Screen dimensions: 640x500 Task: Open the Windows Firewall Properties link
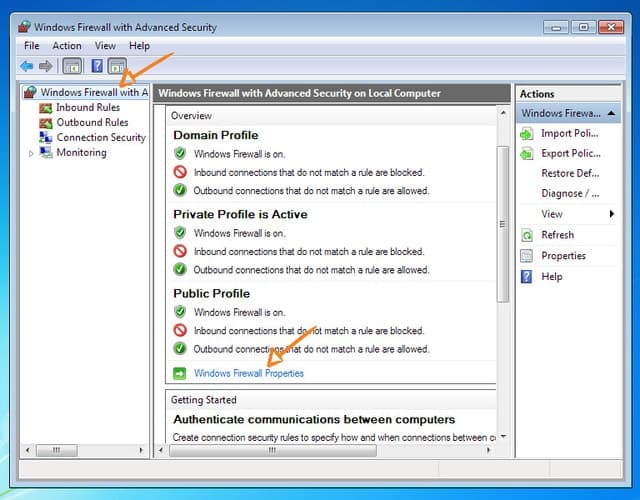pyautogui.click(x=249, y=373)
